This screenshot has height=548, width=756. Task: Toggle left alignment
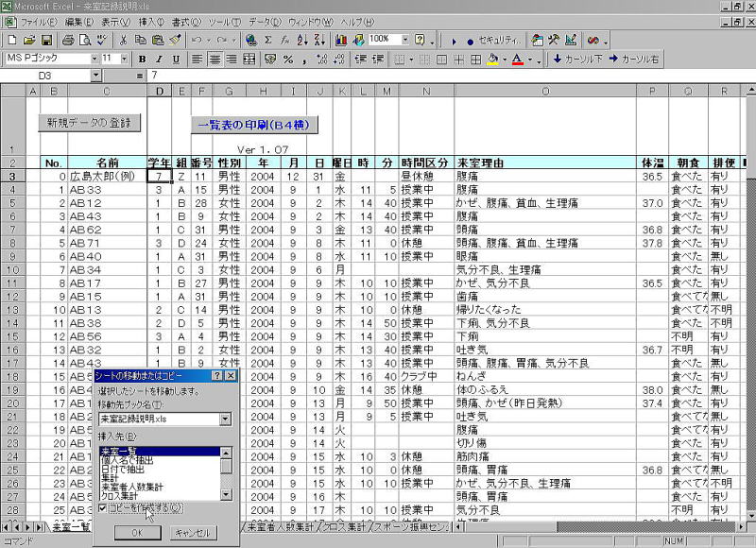197,60
